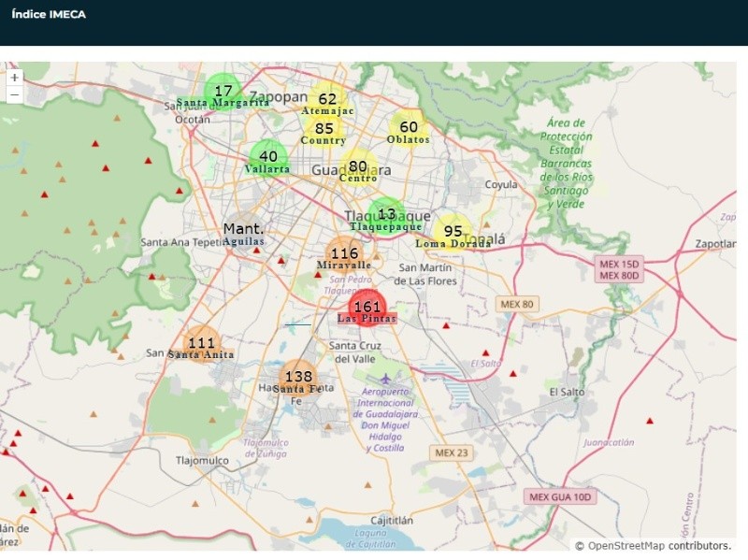This screenshot has height=560, width=748.
Task: Click the MEX 23 highway shield label
Action: (453, 452)
